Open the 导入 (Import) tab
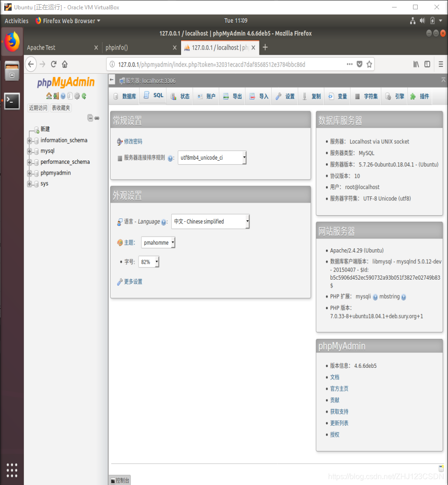The image size is (448, 485). pyautogui.click(x=259, y=96)
